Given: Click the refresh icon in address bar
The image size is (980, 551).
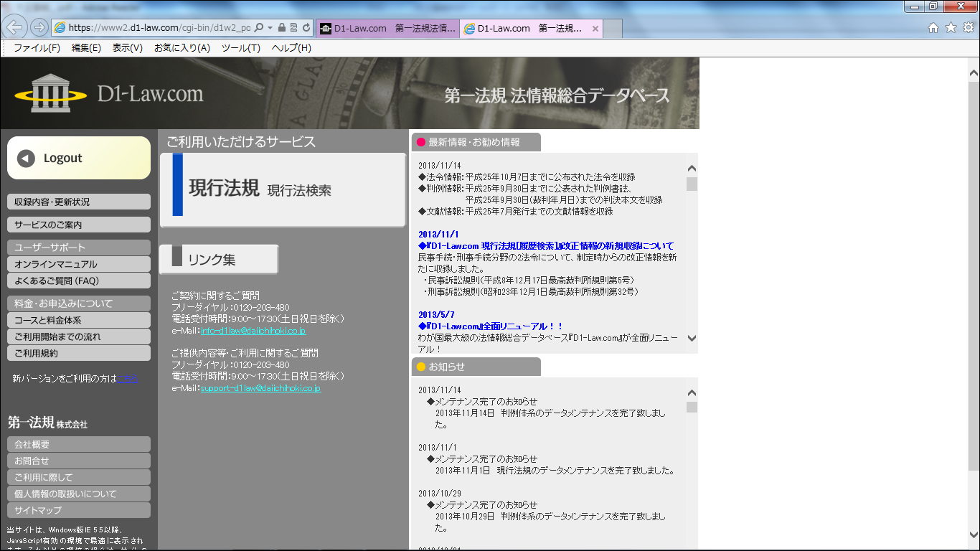Looking at the screenshot, I should (x=306, y=28).
